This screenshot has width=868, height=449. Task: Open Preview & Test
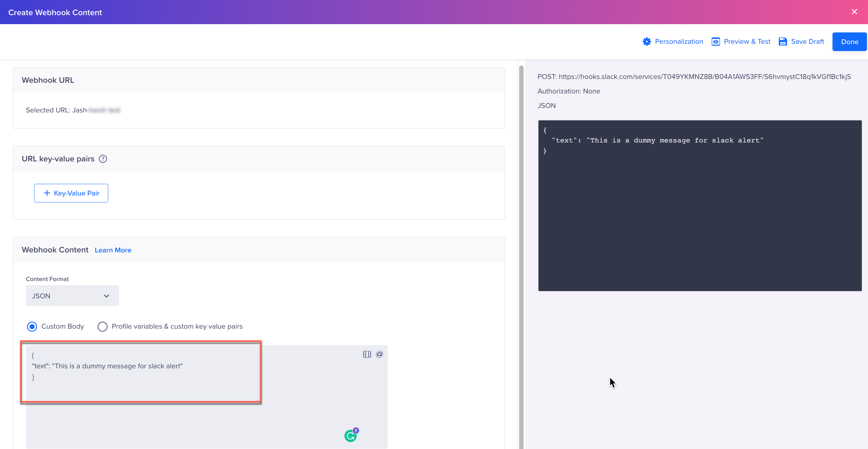pos(747,42)
